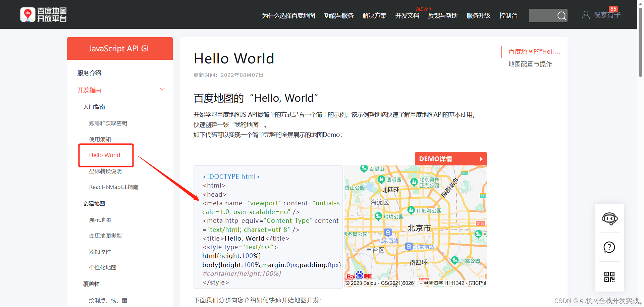
Task: Click the 海淀区 label on map
Action: coord(379,202)
